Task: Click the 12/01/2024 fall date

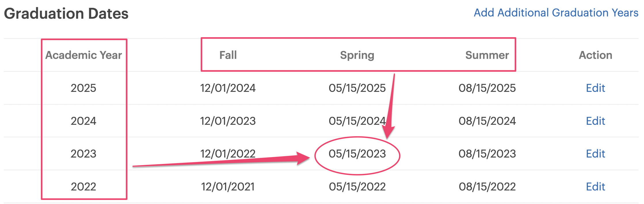Action: coord(228,88)
